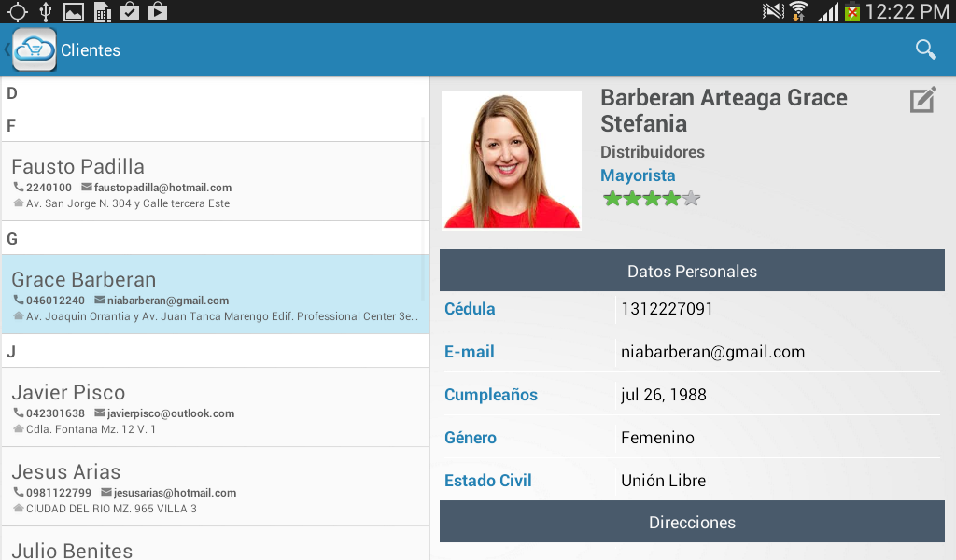956x560 pixels.
Task: Tap the 12:22 PM clock
Action: [907, 11]
